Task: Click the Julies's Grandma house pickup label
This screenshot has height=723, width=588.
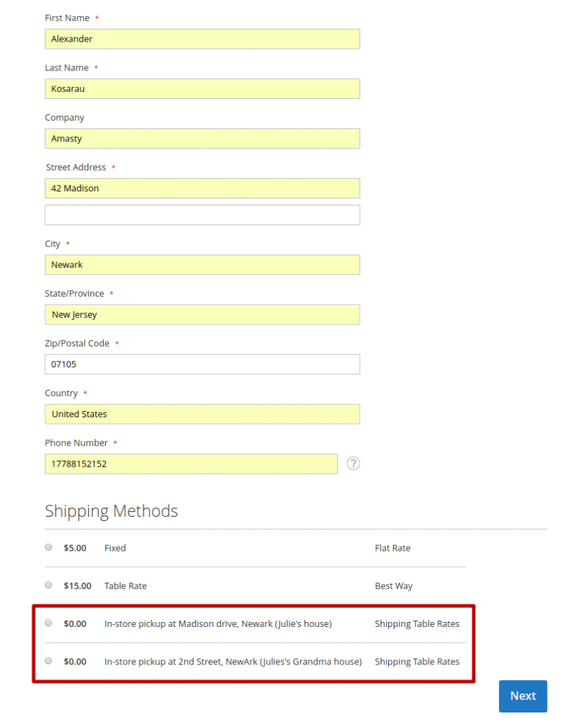Action: [x=233, y=662]
